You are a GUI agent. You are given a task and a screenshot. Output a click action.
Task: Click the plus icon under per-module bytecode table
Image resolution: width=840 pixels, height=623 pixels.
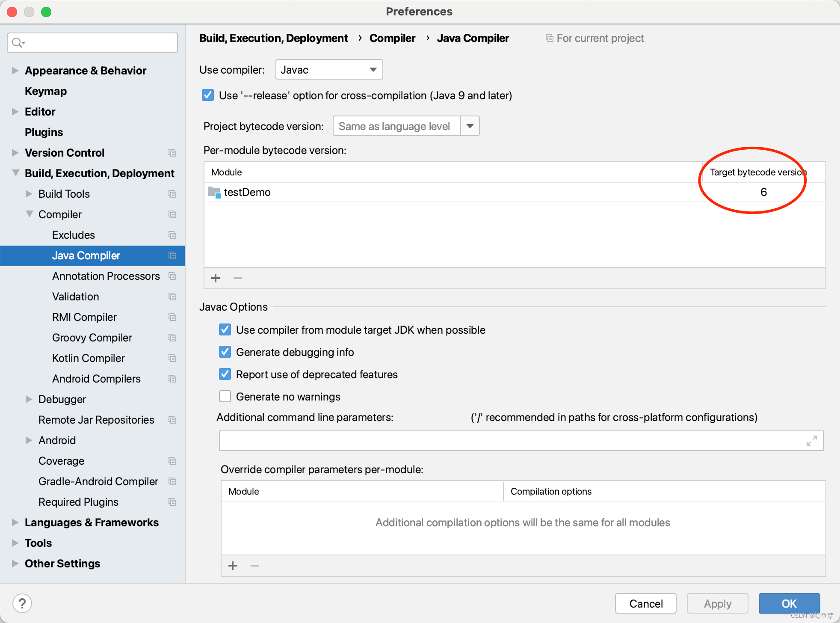click(x=216, y=278)
